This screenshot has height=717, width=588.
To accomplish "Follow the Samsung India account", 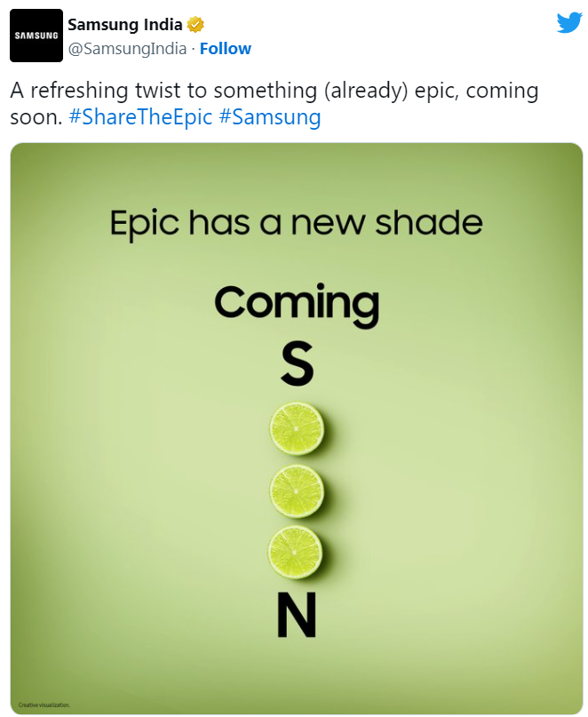I will pos(225,48).
